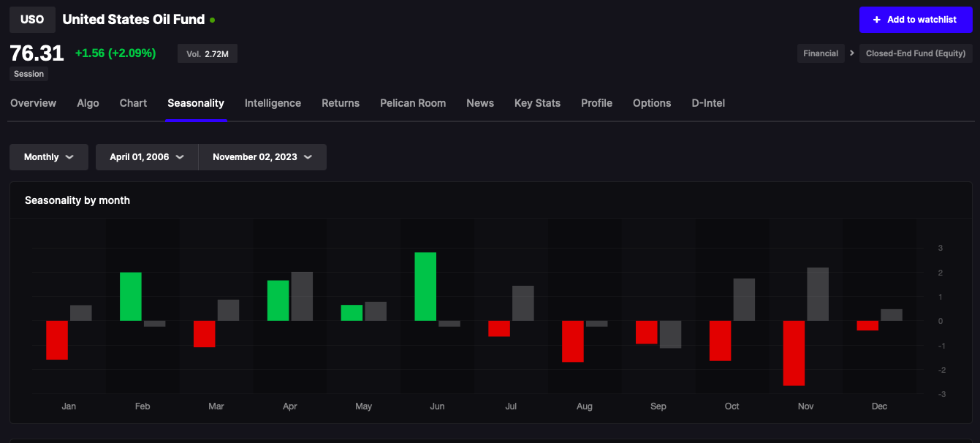
Task: Select the Seasonality tab
Action: [196, 103]
